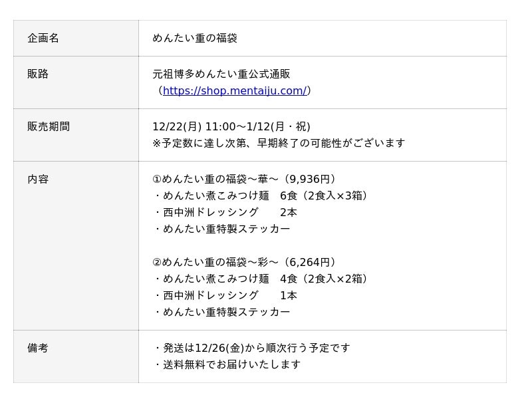
Task: Click the 特製ステッカー line under the 彩 set
Action: (x=221, y=313)
